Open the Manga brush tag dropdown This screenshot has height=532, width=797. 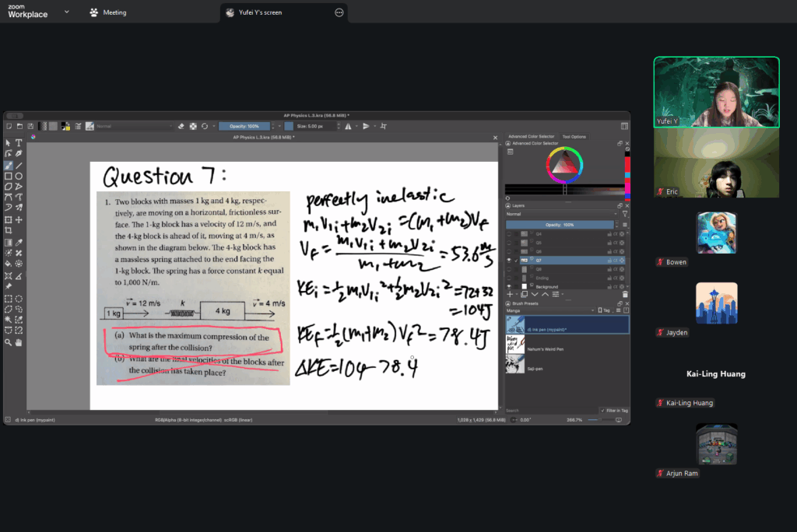[x=548, y=309]
